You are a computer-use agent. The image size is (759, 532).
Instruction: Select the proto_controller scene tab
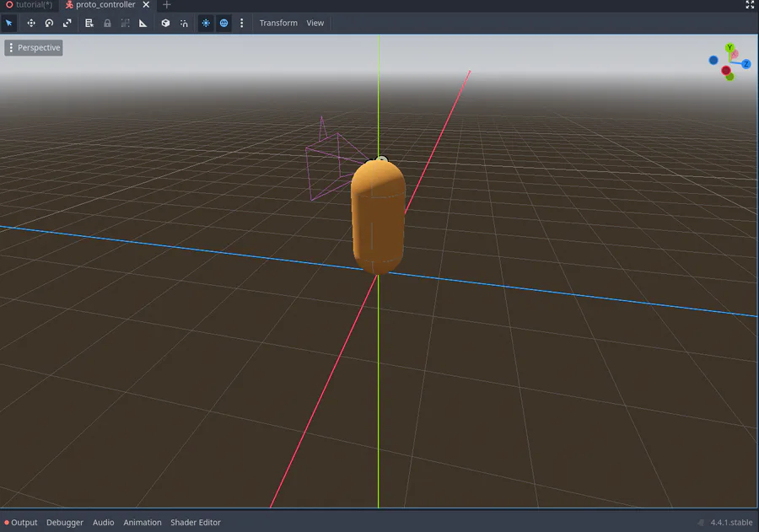(100, 5)
